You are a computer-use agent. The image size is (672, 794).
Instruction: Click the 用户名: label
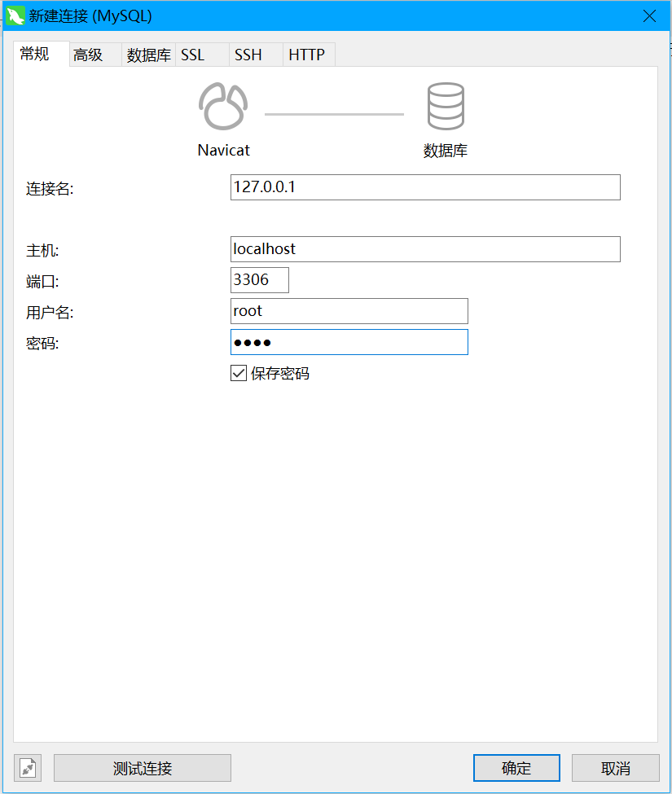pyautogui.click(x=50, y=313)
